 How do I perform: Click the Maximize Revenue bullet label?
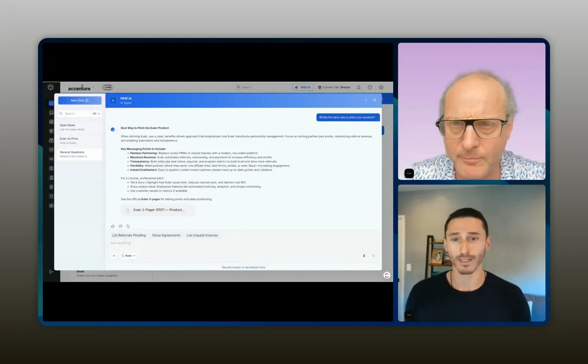click(x=143, y=157)
